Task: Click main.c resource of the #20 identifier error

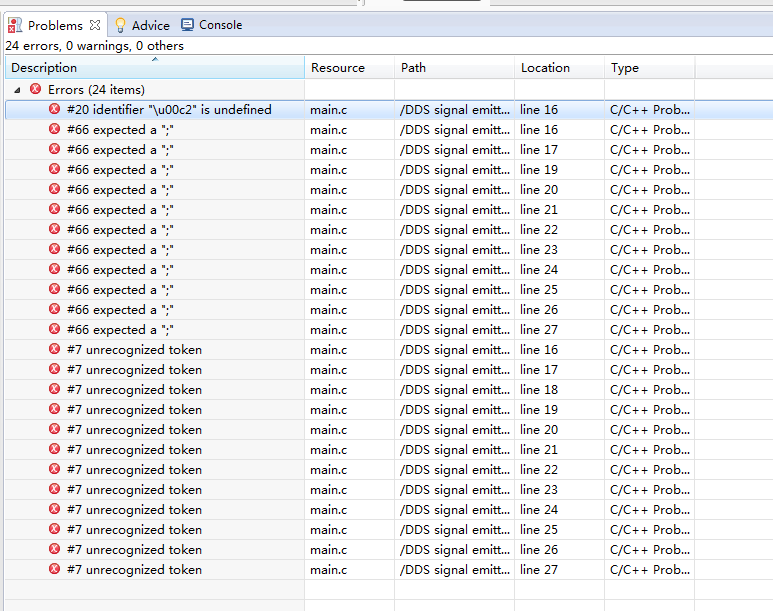Action: click(328, 109)
